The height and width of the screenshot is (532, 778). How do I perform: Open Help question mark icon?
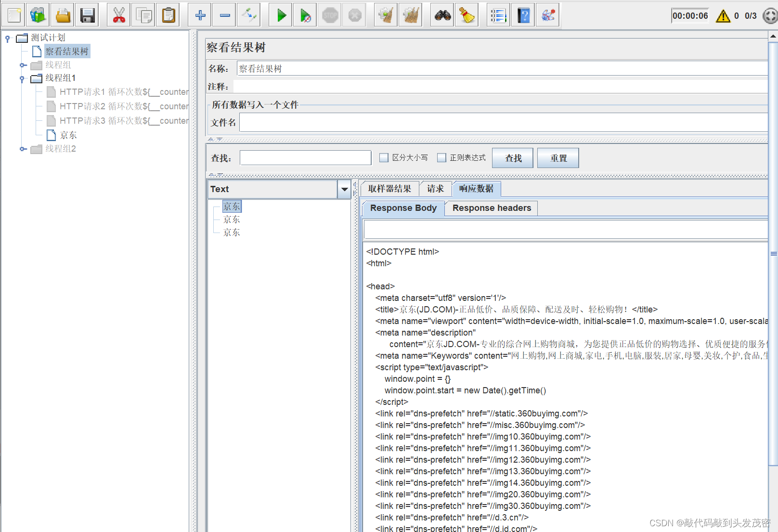pos(523,15)
